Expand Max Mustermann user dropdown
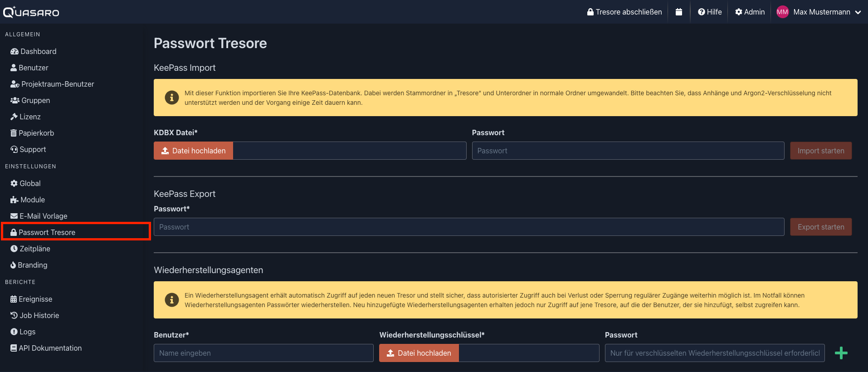868x372 pixels. (x=827, y=12)
